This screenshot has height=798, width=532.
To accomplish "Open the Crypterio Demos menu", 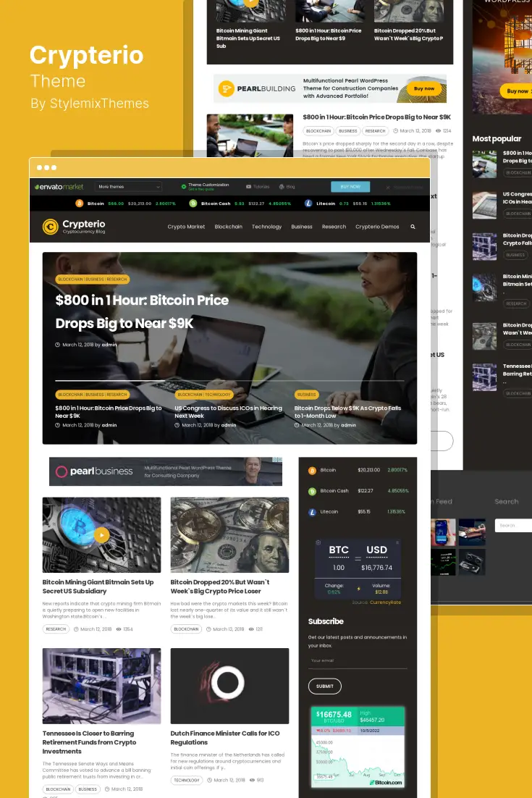I will [377, 227].
